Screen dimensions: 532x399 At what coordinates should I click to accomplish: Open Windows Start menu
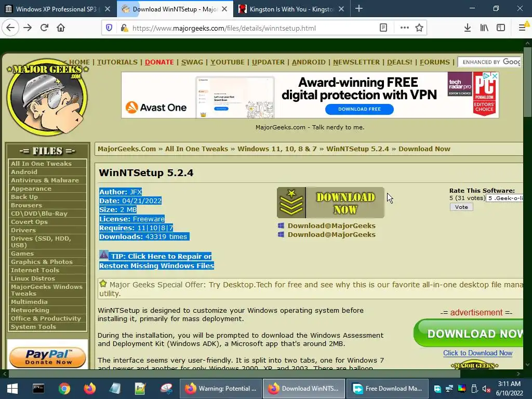coord(12,389)
